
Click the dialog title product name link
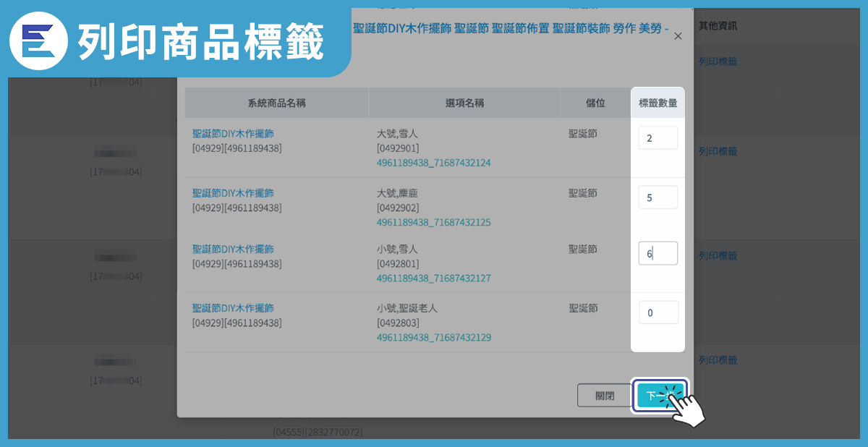coord(510,30)
